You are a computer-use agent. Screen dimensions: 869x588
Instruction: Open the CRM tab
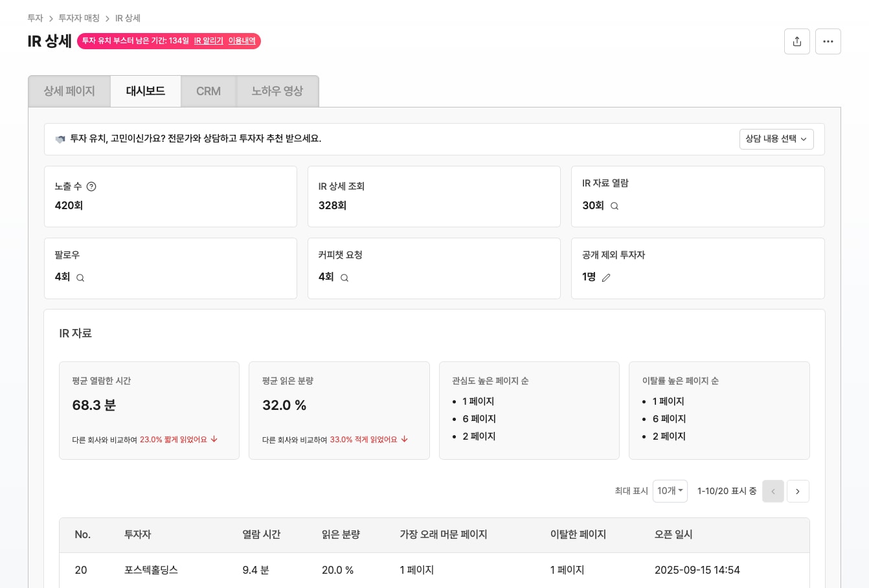tap(209, 91)
